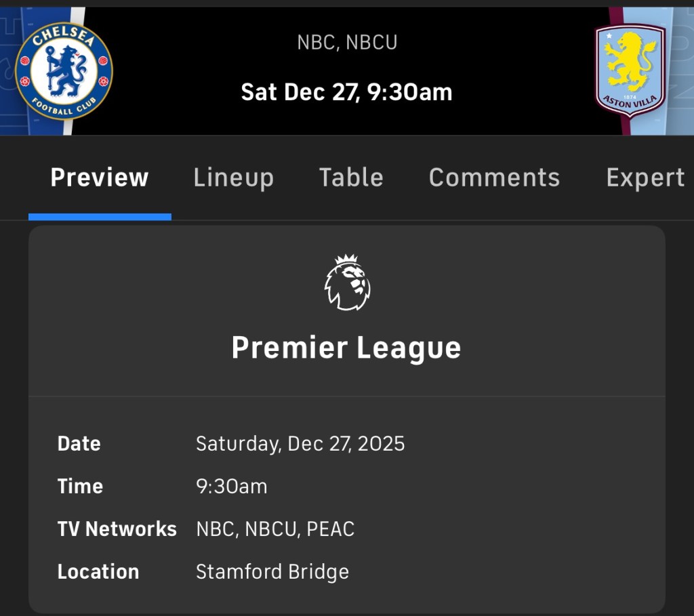Open the Expert tab
The image size is (694, 616).
[645, 178]
